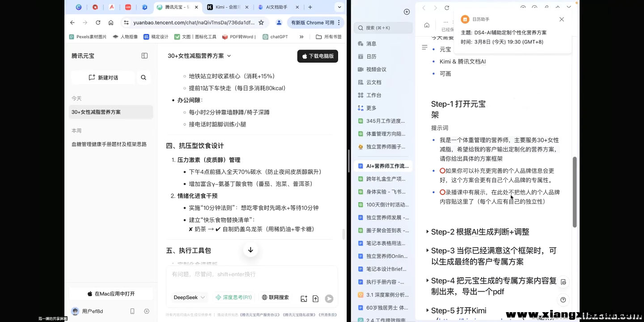This screenshot has width=644, height=322.
Task: Switch to the Kimi browser tab
Action: [x=227, y=7]
